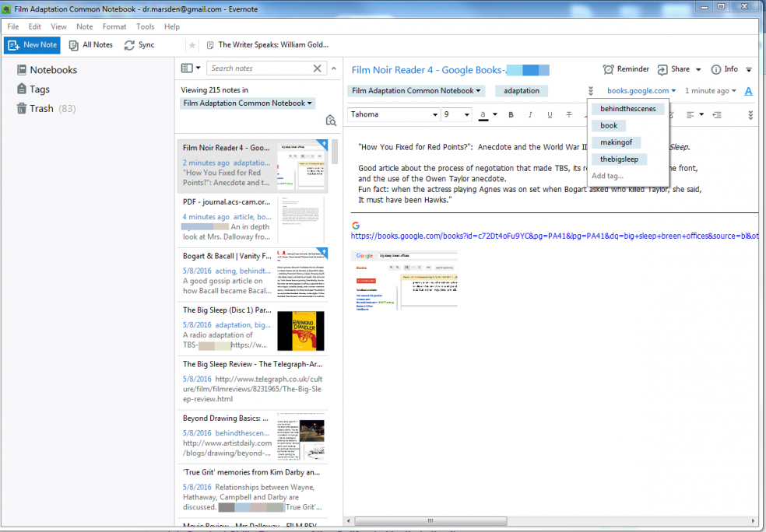Select the thebigsleep tag
766x532 pixels.
pos(619,159)
